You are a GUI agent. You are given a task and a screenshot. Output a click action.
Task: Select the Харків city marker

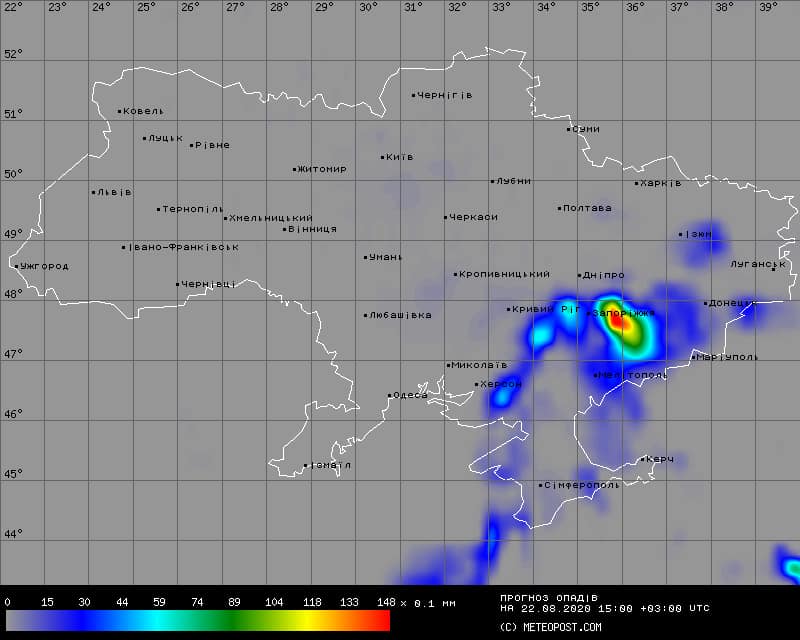(636, 183)
